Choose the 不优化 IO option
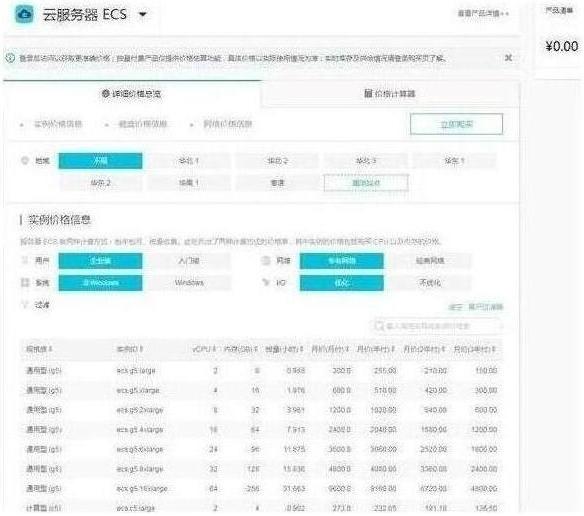 [x=430, y=283]
